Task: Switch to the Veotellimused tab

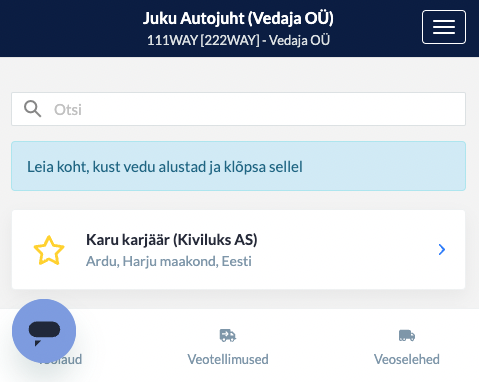Action: point(228,347)
